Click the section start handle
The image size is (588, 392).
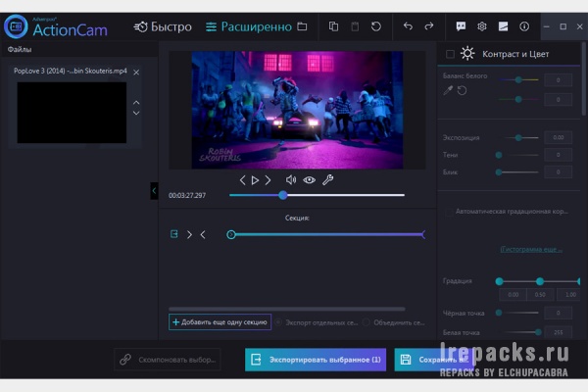click(231, 235)
